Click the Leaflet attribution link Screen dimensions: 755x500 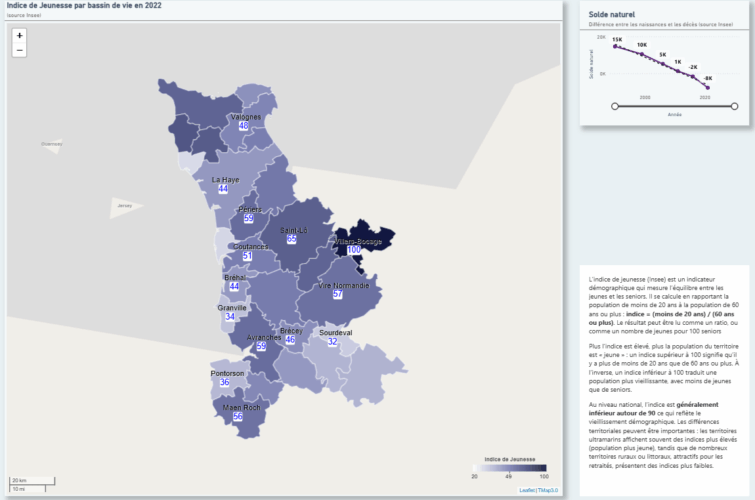click(527, 490)
